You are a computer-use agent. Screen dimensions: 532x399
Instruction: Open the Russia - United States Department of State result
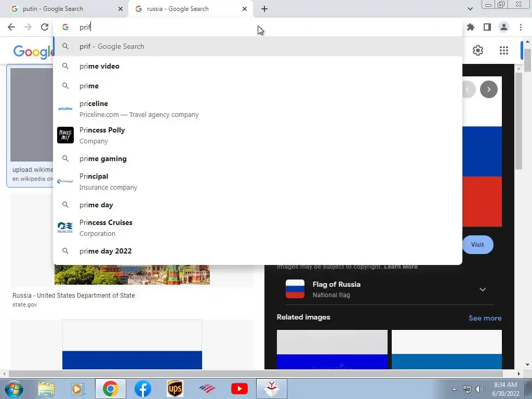(x=74, y=296)
